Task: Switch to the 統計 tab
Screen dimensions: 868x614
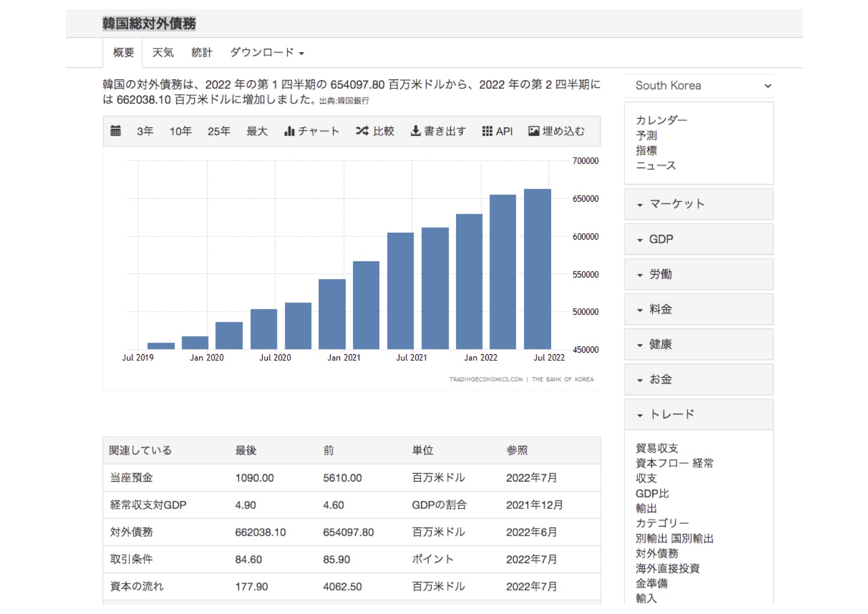Action: coord(202,52)
